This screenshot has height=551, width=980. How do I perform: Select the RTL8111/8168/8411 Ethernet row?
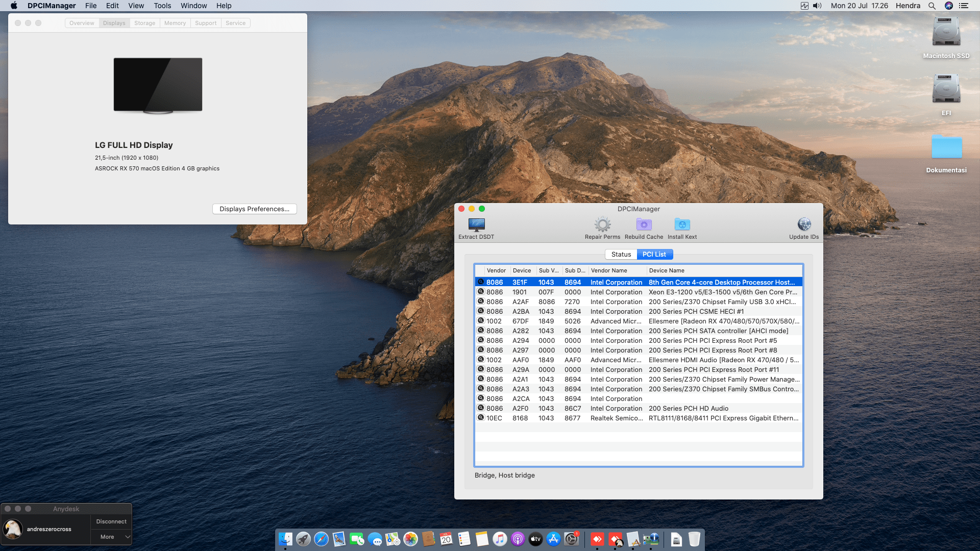pyautogui.click(x=639, y=418)
